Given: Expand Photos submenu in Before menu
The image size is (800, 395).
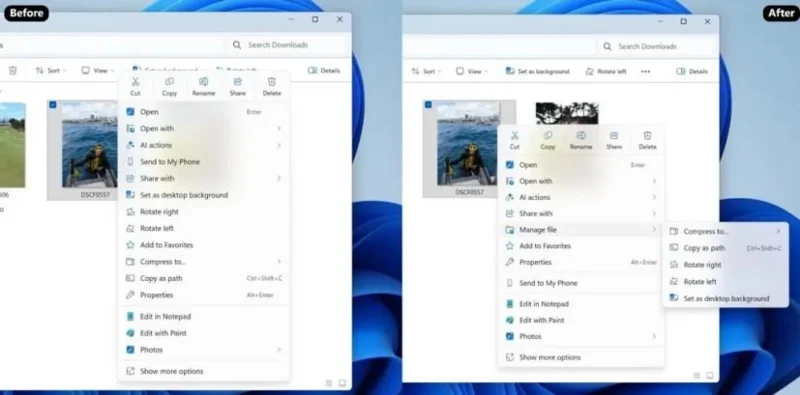Looking at the screenshot, I should 204,350.
